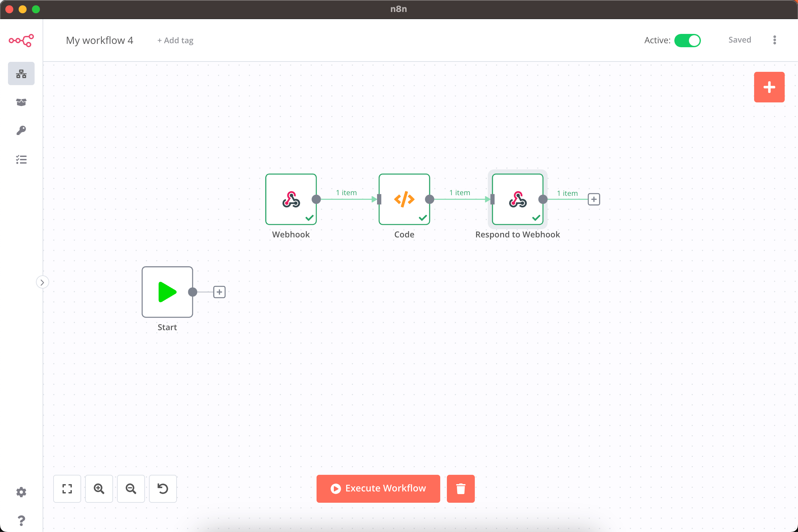Fit the workflow to the screen

pos(67,488)
